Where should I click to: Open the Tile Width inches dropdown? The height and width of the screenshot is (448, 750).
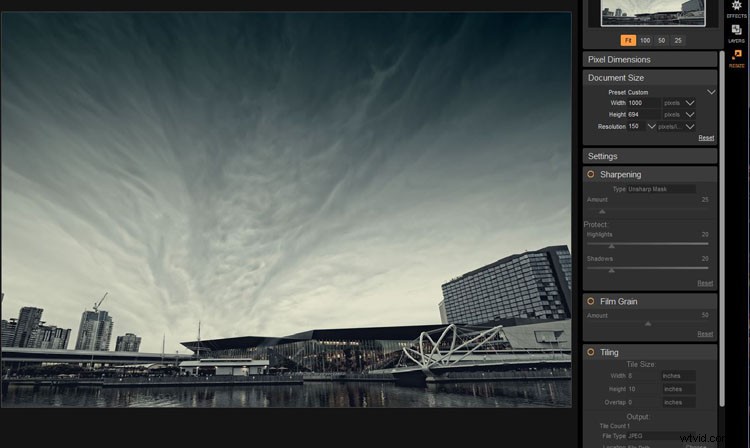[x=679, y=376]
